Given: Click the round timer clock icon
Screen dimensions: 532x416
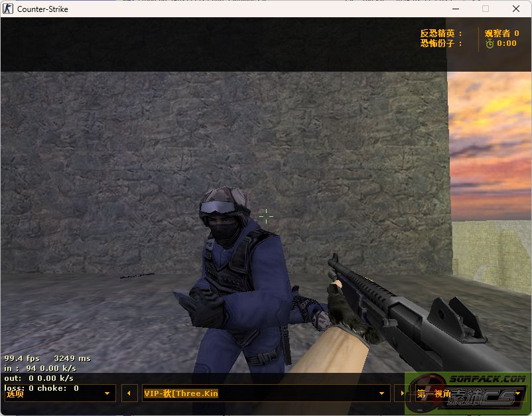Looking at the screenshot, I should [490, 43].
